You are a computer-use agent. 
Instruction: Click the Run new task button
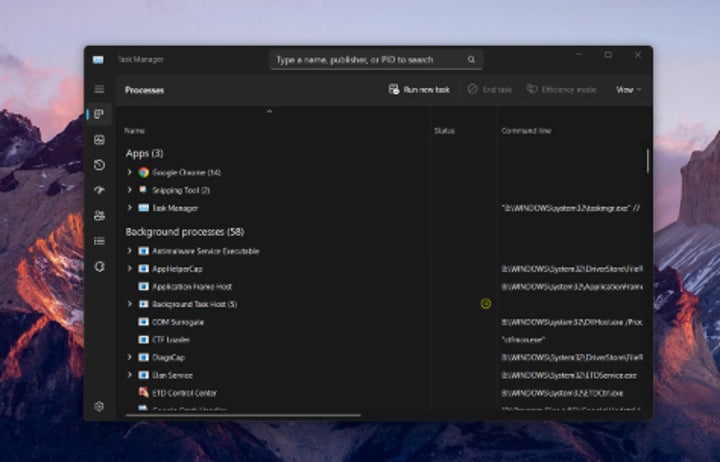coord(419,89)
